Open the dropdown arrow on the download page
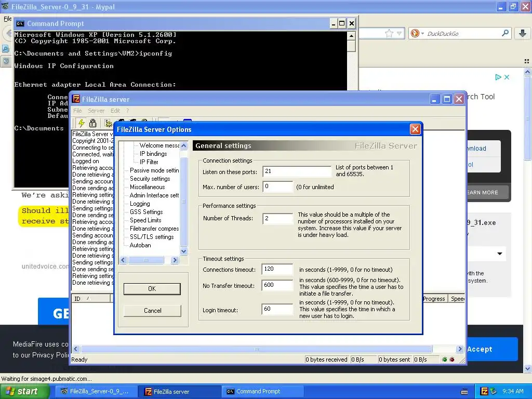532x399 pixels. pos(500,254)
